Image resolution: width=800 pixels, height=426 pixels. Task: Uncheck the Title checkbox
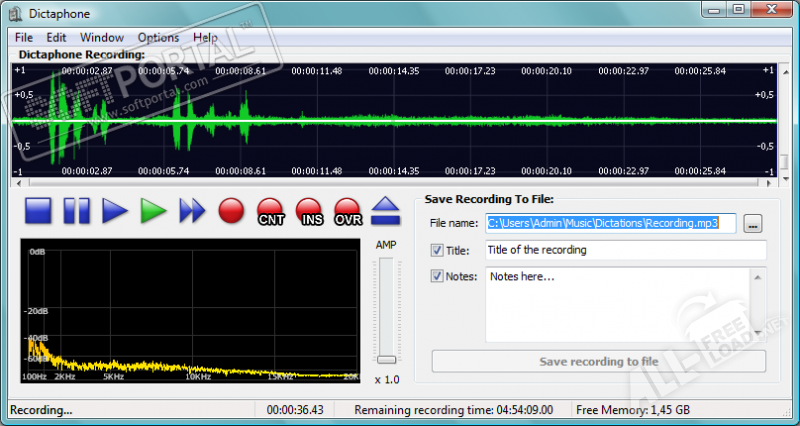(436, 250)
